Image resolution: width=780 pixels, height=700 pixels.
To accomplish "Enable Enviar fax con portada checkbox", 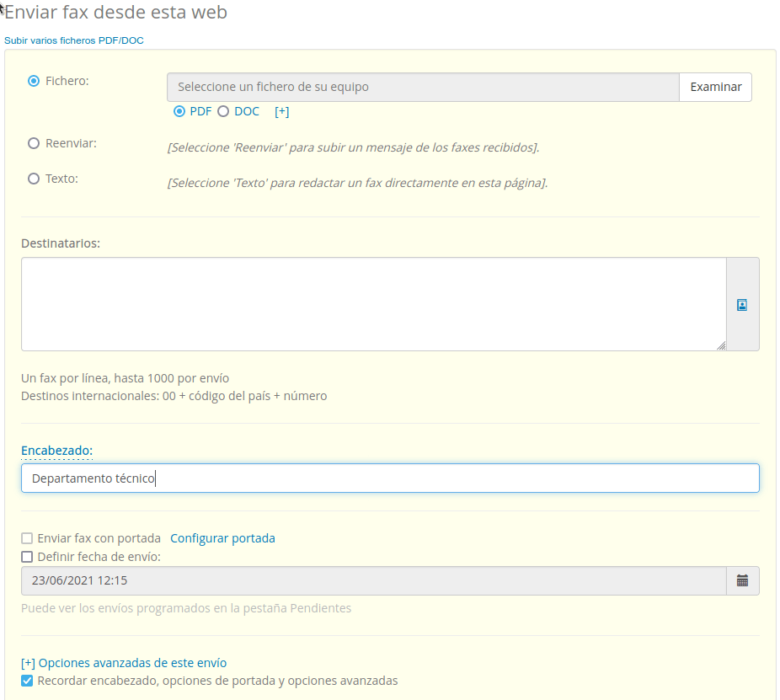I will point(27,538).
